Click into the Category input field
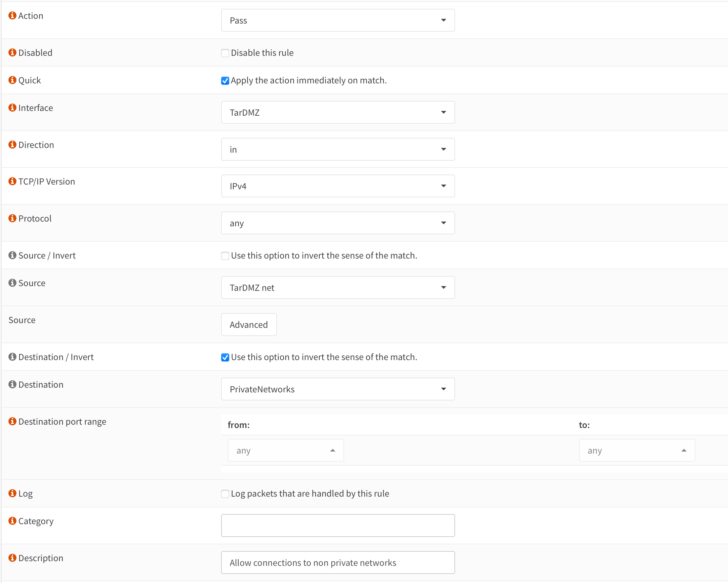Image resolution: width=728 pixels, height=583 pixels. tap(338, 526)
